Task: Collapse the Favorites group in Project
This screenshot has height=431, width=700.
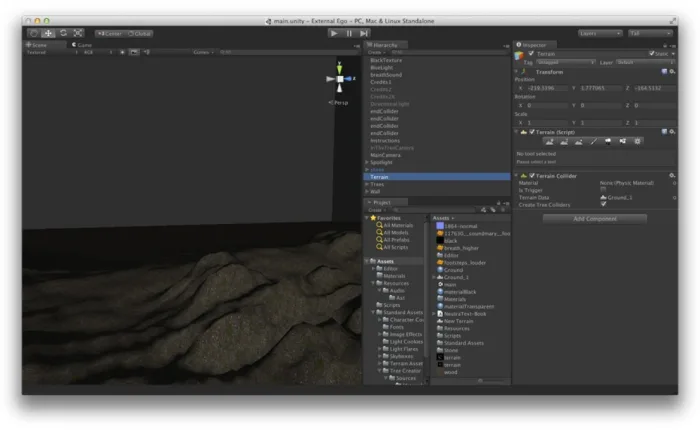Action: pos(367,218)
